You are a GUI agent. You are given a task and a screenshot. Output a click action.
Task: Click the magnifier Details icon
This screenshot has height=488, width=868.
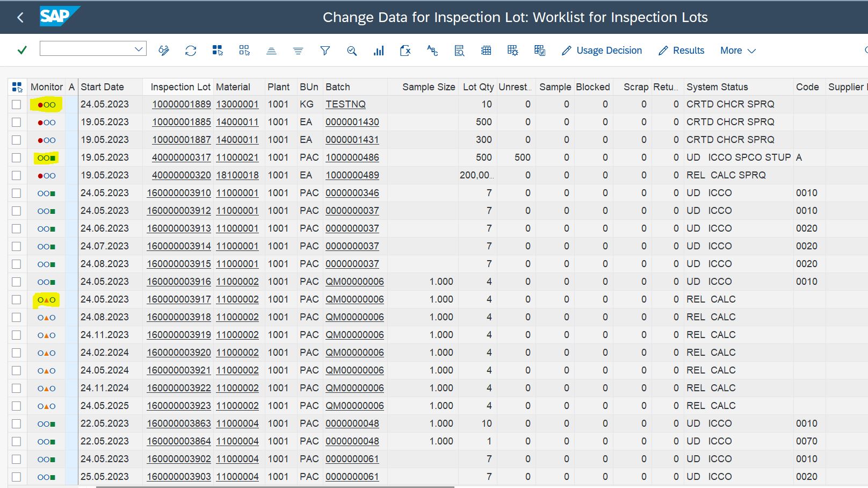352,51
